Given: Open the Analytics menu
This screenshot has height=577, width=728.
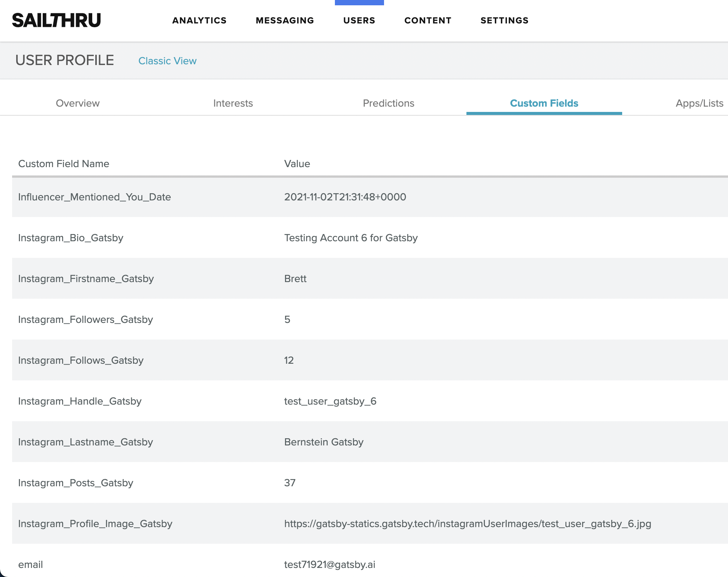Looking at the screenshot, I should pos(199,20).
